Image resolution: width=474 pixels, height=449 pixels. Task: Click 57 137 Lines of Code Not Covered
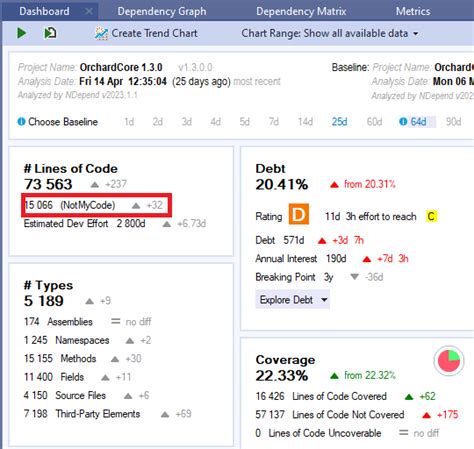coord(330,414)
